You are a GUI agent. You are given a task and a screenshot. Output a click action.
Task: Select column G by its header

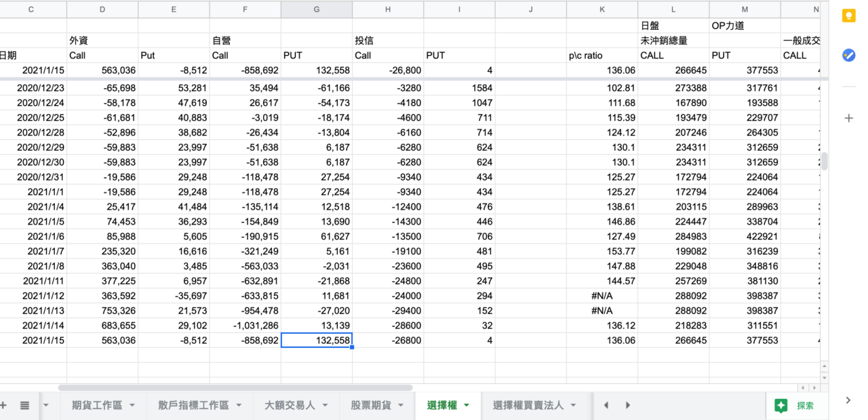[317, 9]
